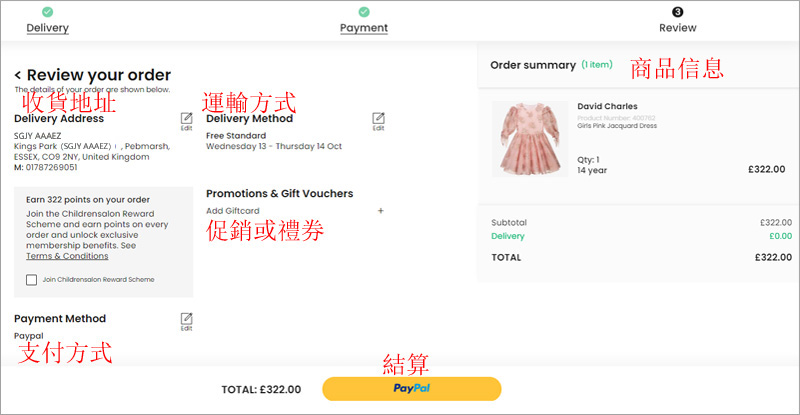Open the Terms & Conditions link
This screenshot has height=415, width=800.
click(67, 256)
